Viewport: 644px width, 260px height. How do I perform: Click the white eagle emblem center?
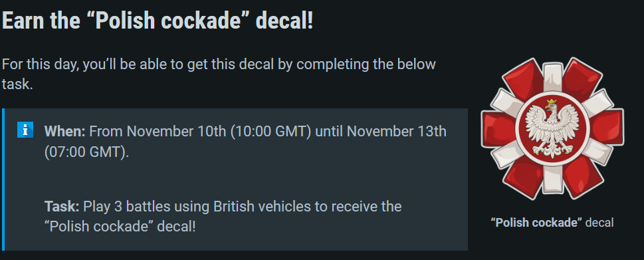[552, 128]
